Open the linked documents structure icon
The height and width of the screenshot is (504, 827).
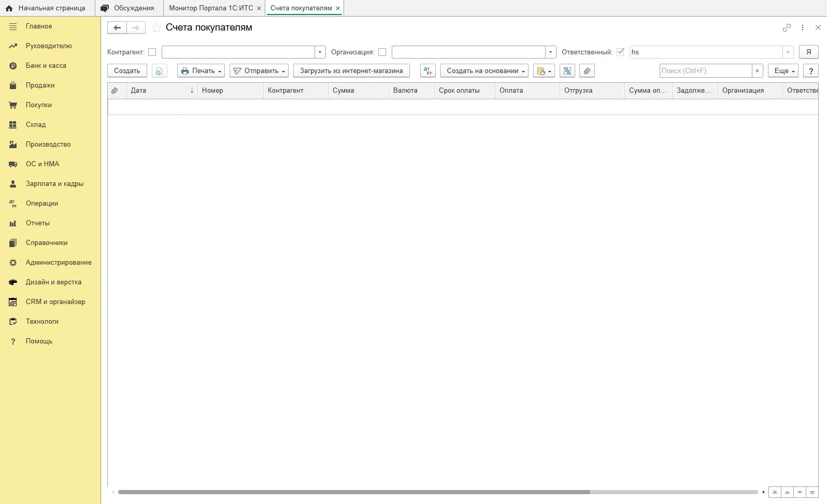(x=567, y=71)
